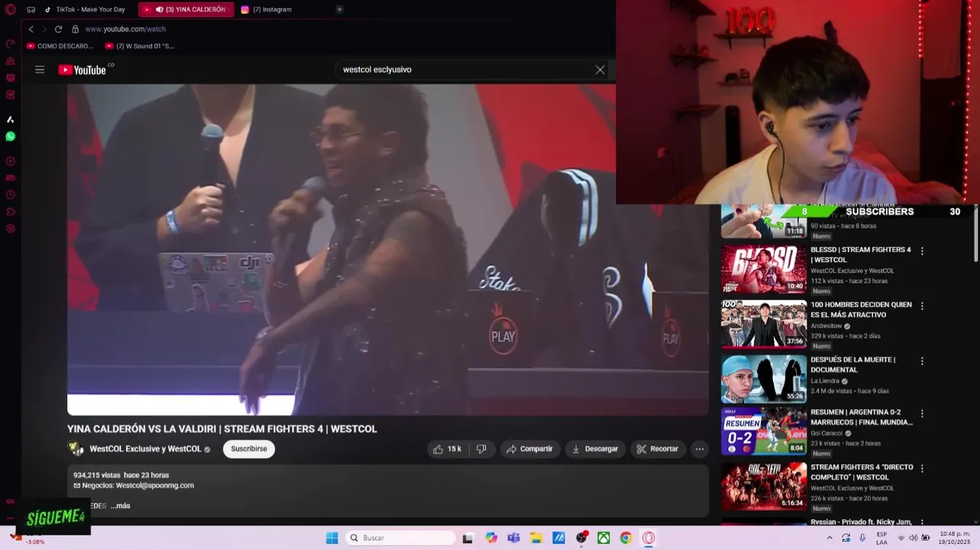The height and width of the screenshot is (550, 980).
Task: Open the Xbox app on taskbar
Action: 603,538
